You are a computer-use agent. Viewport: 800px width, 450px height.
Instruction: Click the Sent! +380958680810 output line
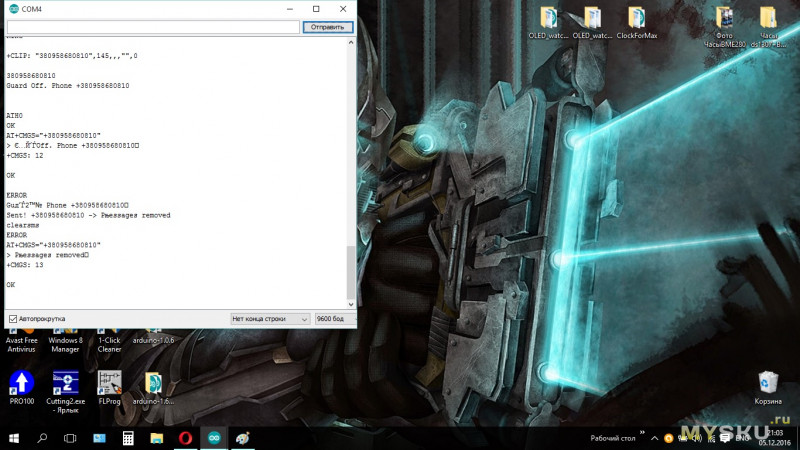(88, 215)
